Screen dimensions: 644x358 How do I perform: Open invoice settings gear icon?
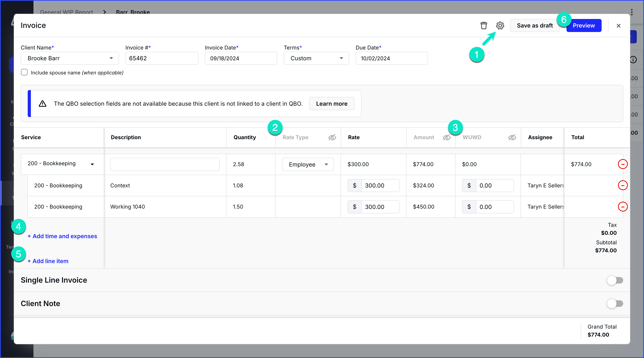(x=500, y=25)
